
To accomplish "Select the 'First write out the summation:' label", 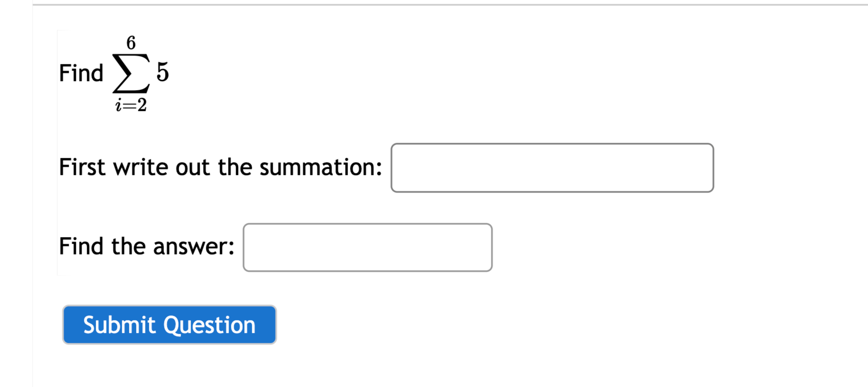I will click(x=220, y=167).
